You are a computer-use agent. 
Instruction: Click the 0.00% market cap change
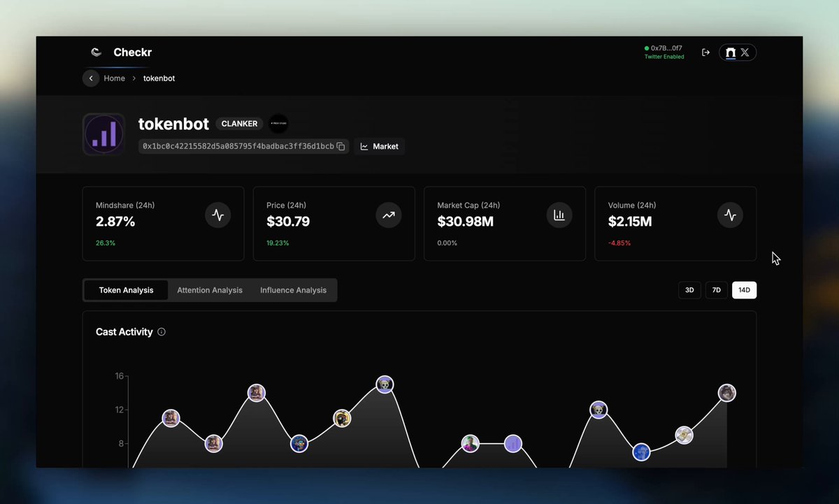pos(447,243)
